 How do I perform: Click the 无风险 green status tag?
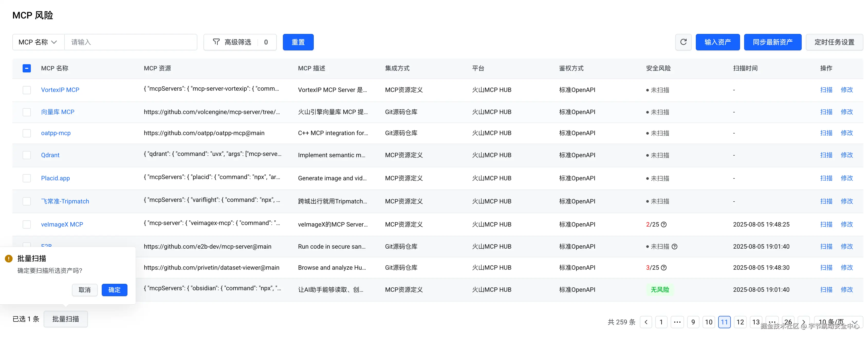(659, 290)
